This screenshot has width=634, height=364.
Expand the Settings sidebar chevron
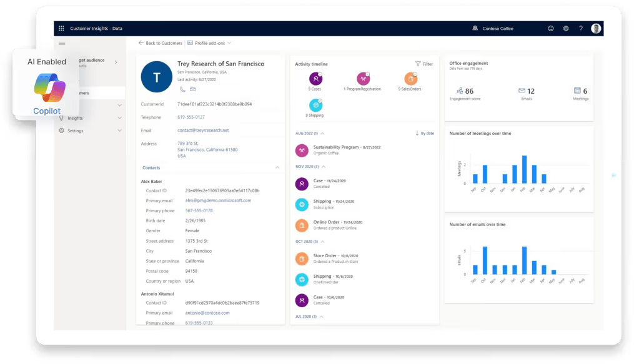coord(120,130)
